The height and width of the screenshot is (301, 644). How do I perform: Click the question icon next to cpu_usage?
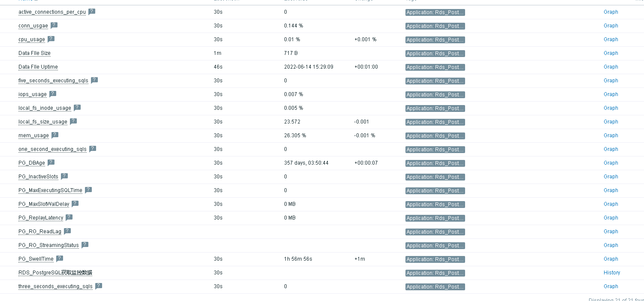coord(51,39)
